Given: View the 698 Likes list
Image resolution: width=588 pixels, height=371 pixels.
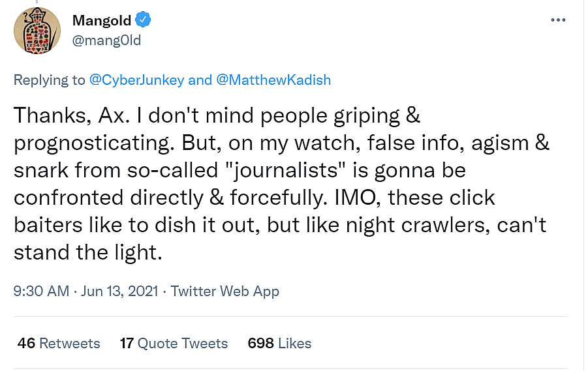Looking at the screenshot, I should [x=279, y=343].
